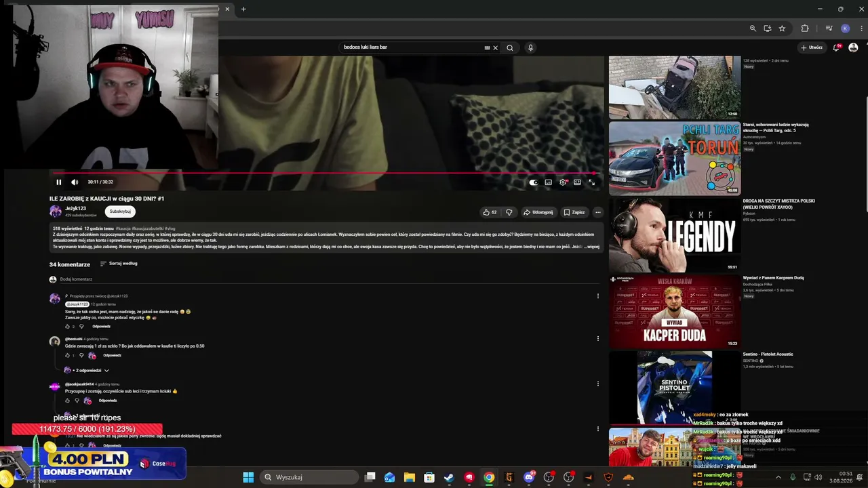
Task: Switch to Chrome in the taskbar
Action: pyautogui.click(x=489, y=477)
